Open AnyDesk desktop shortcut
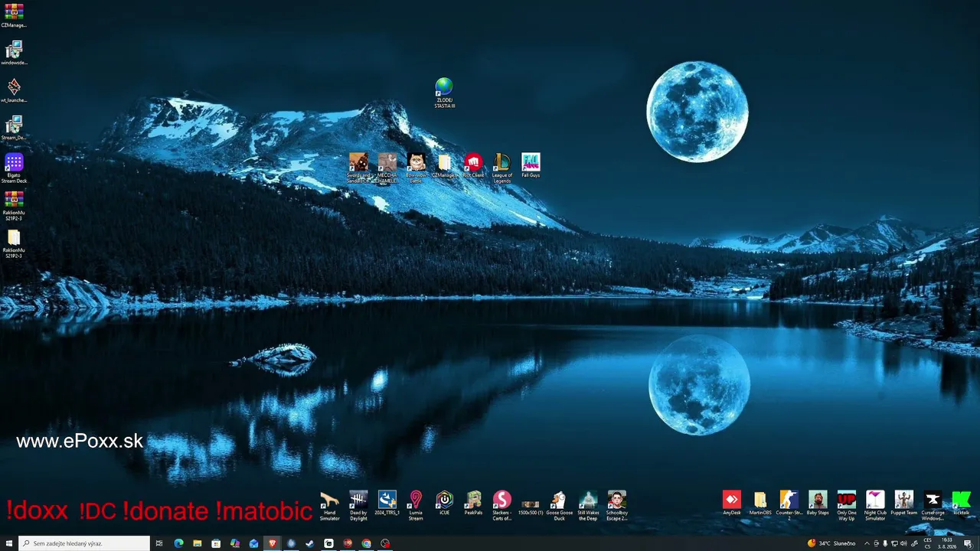 click(732, 503)
